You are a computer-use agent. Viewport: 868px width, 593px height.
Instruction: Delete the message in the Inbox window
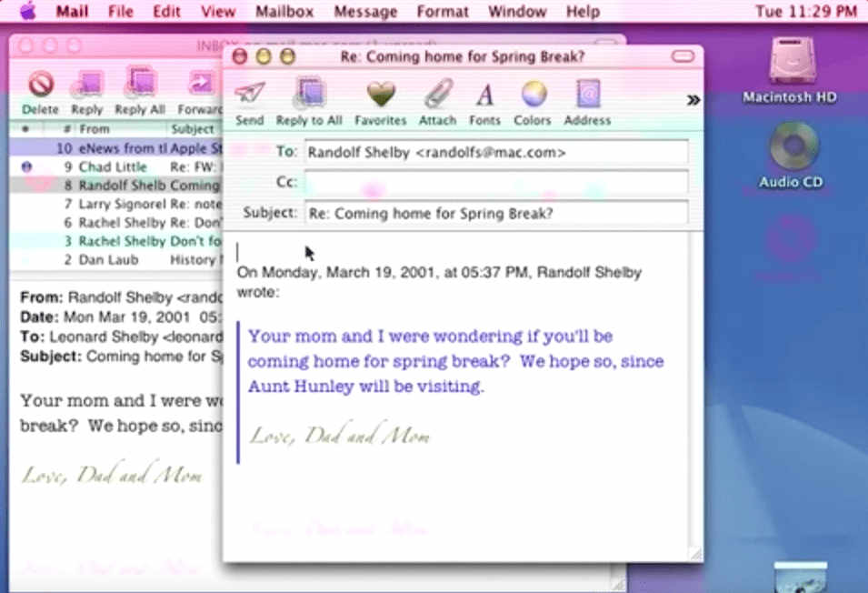click(x=41, y=85)
